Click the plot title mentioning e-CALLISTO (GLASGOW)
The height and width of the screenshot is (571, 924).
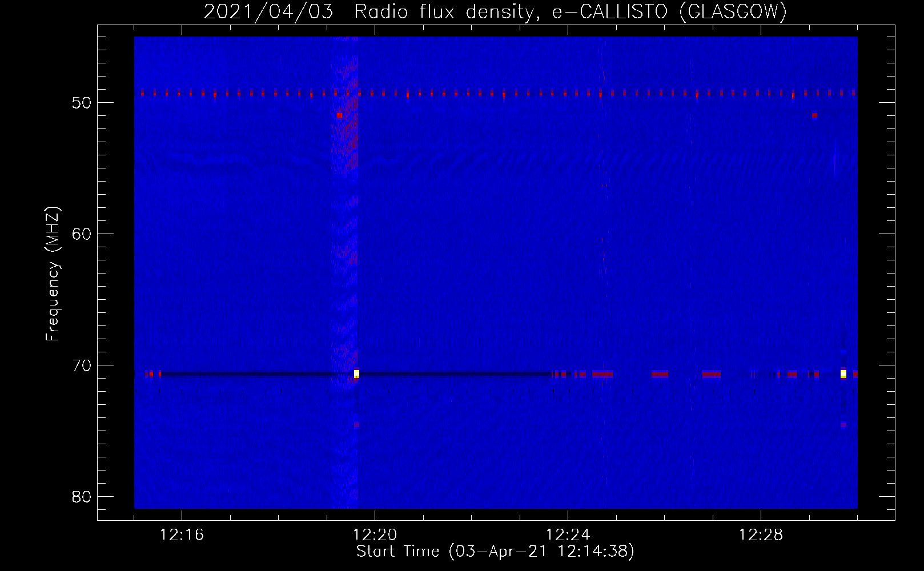(x=496, y=12)
